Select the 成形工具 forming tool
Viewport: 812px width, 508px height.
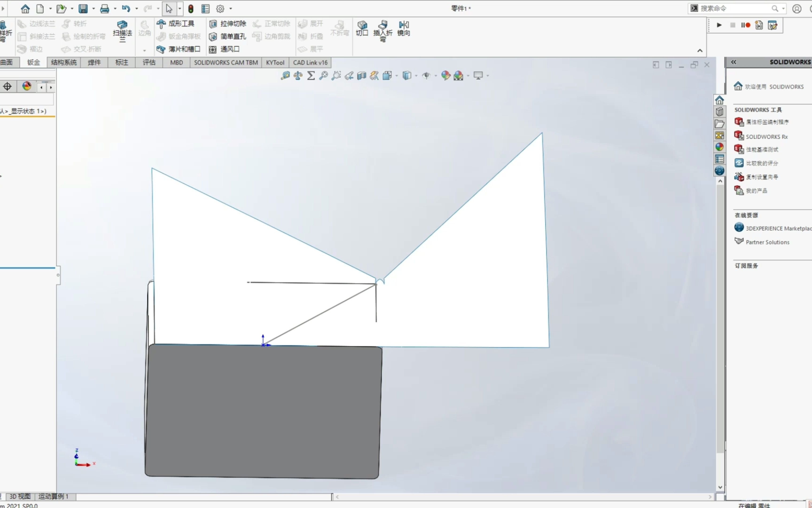coord(176,24)
